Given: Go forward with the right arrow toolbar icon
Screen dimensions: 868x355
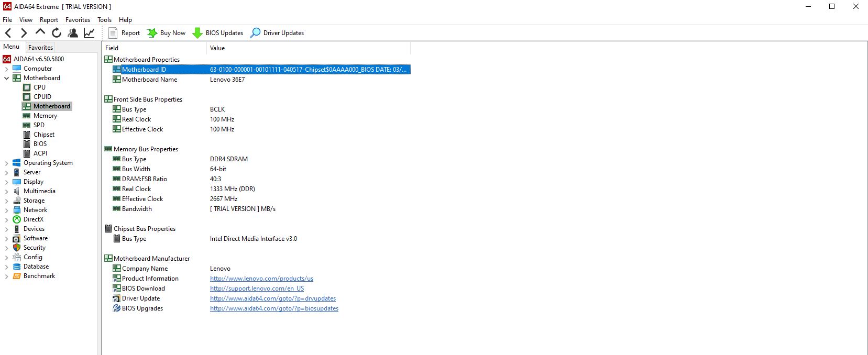Looking at the screenshot, I should tap(24, 33).
